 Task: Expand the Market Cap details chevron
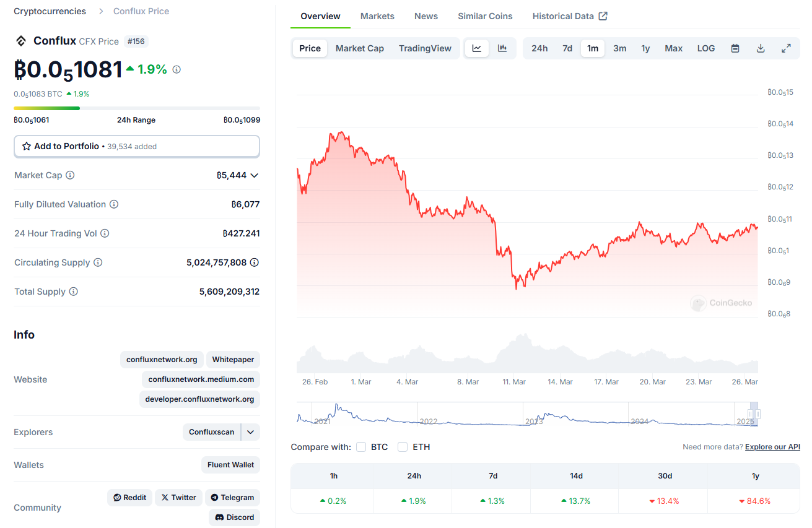[254, 175]
